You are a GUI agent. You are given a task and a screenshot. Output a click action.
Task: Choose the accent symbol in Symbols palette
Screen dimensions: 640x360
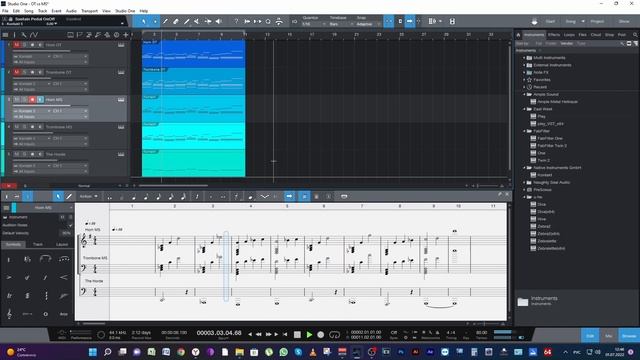click(x=9, y=278)
